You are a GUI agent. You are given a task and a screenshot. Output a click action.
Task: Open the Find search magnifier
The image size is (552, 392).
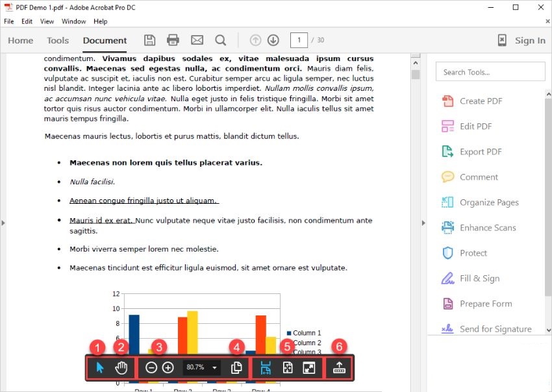[x=221, y=40]
